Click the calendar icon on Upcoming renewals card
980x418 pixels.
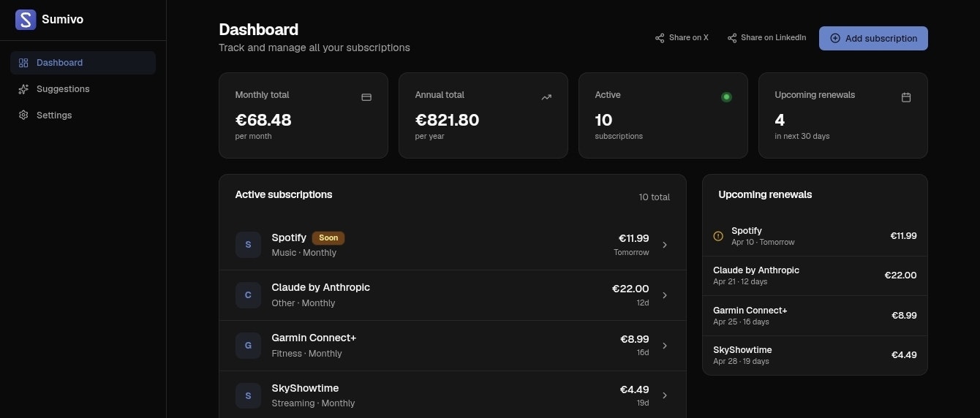click(x=906, y=97)
